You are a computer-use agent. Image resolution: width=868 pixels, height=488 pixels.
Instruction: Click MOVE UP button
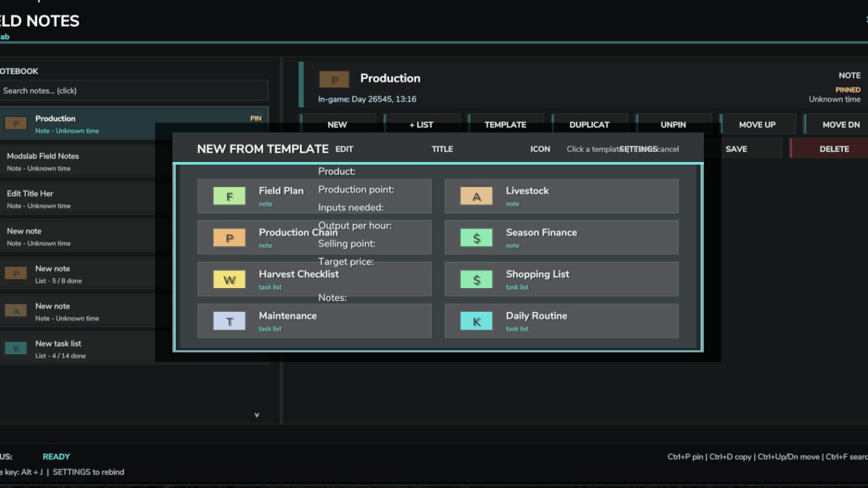point(757,125)
